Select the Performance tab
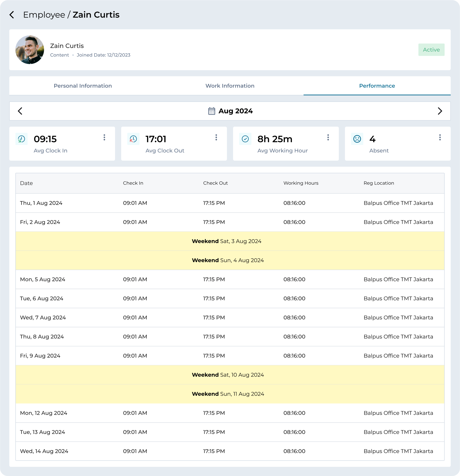The width and height of the screenshot is (460, 476). pos(377,86)
